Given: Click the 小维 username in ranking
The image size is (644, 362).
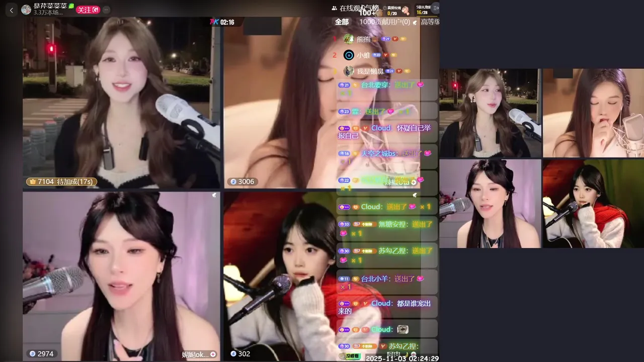Looking at the screenshot, I should coord(363,55).
